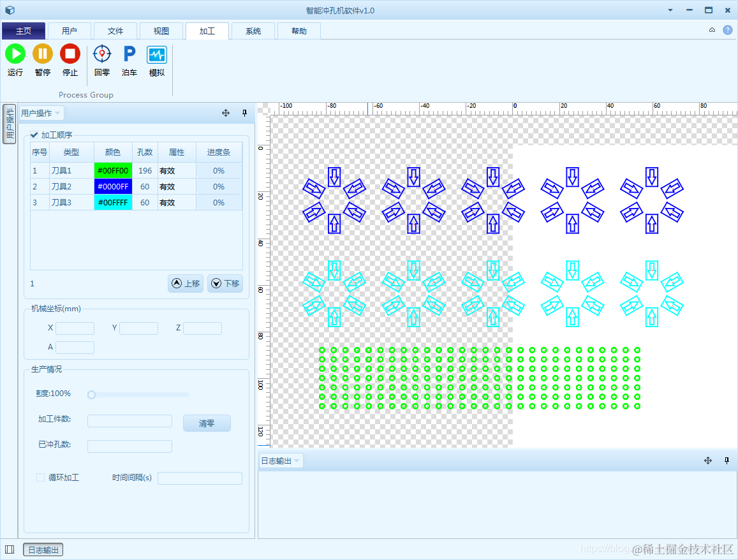
Task: Click the 属性 column header
Action: click(177, 152)
